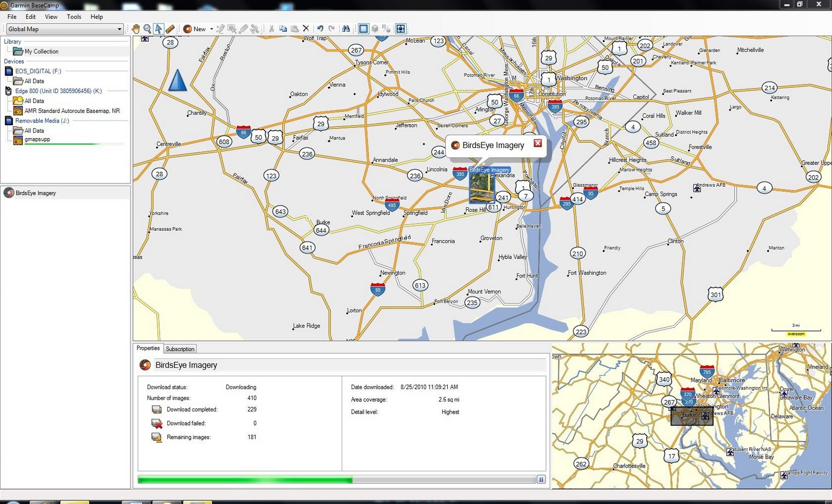The image size is (832, 504).
Task: Switch to the Subscription tab
Action: point(180,349)
